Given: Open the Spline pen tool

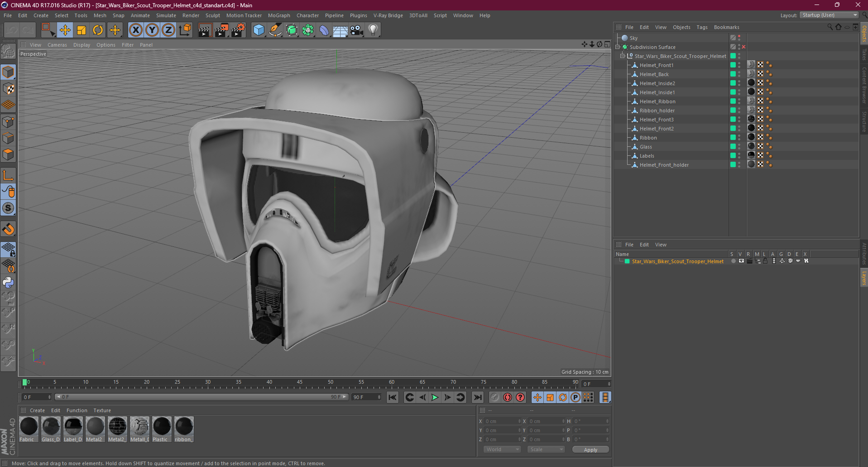Looking at the screenshot, I should 275,30.
